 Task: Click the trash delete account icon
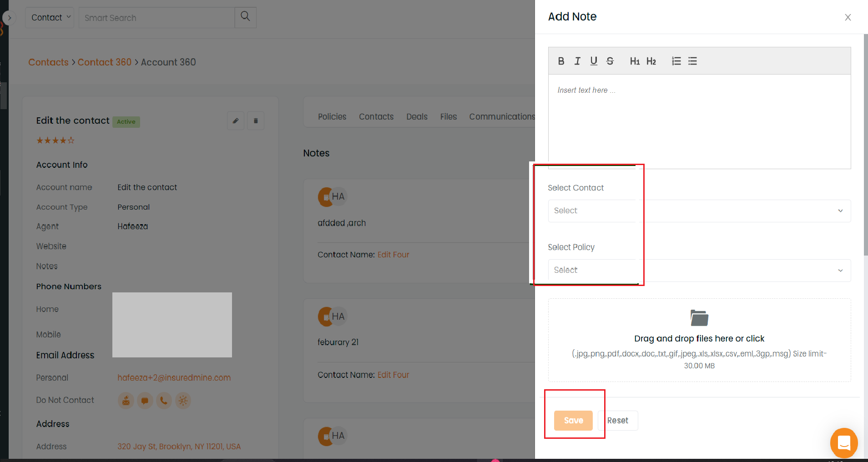256,121
